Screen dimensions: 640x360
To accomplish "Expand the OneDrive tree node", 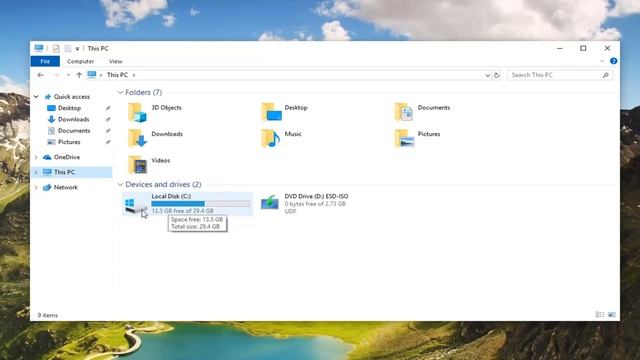I will coord(36,157).
